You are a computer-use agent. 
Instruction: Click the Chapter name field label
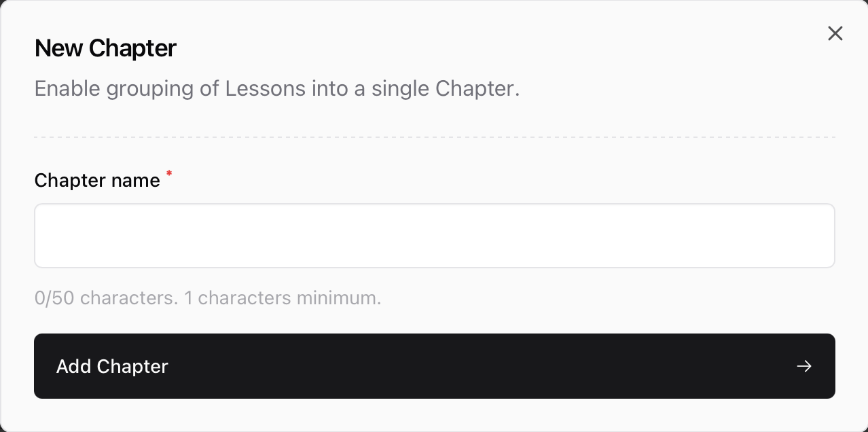[x=97, y=180]
